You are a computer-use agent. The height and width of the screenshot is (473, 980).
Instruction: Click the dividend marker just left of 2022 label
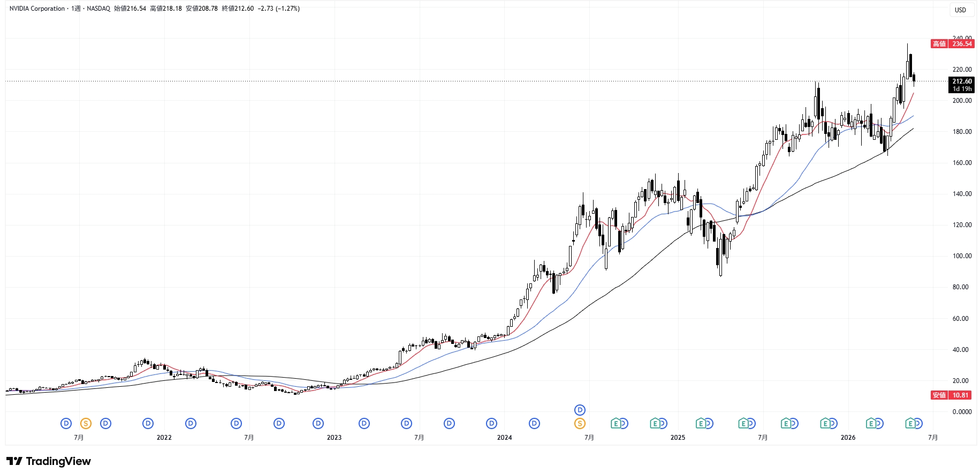pos(148,424)
